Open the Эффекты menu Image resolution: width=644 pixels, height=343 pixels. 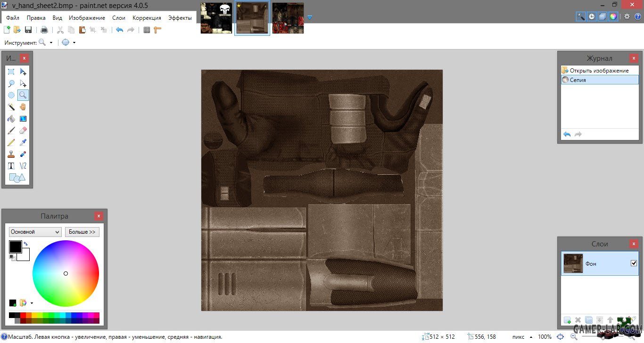click(x=180, y=18)
